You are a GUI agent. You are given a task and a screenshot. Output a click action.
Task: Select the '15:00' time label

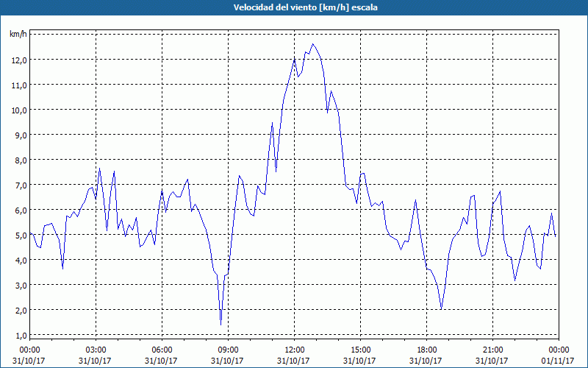(x=360, y=350)
